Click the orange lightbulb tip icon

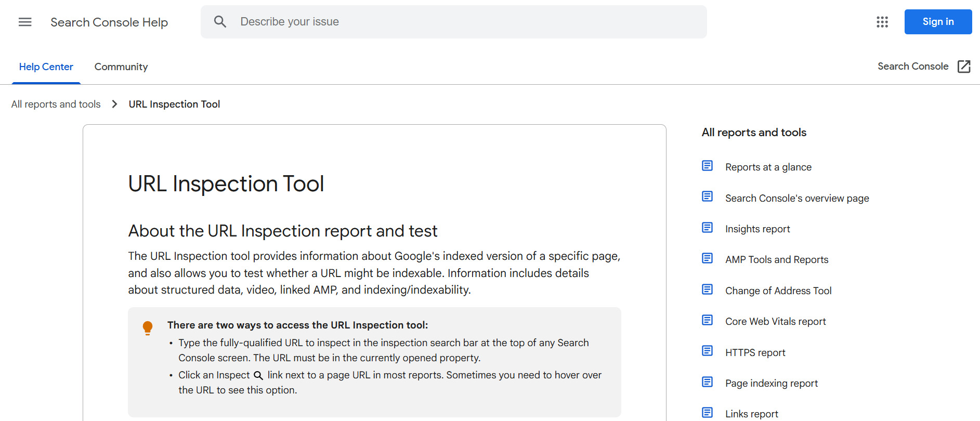tap(148, 328)
